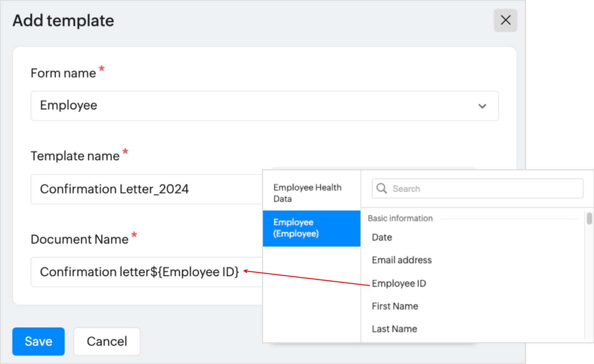594x364 pixels.
Task: Choose the Employee ID field
Action: pos(399,284)
